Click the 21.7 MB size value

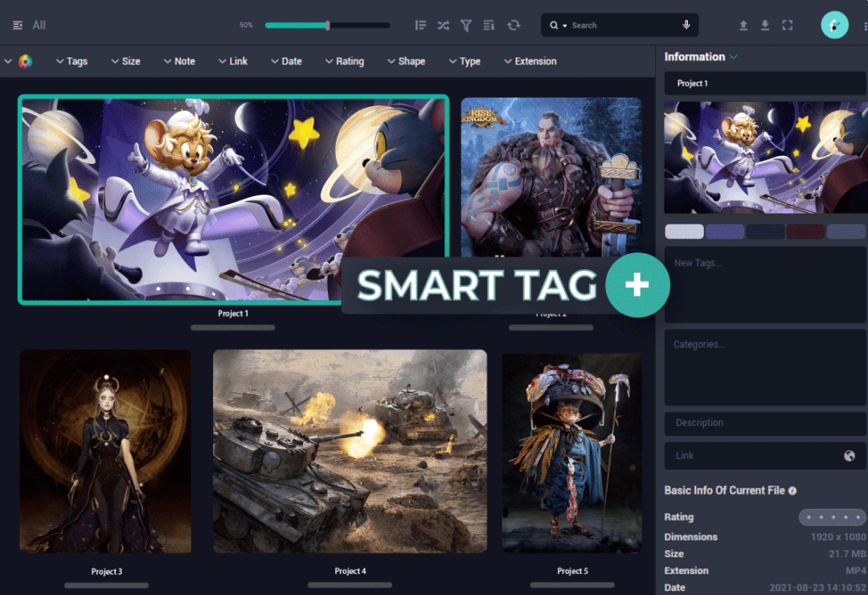847,553
